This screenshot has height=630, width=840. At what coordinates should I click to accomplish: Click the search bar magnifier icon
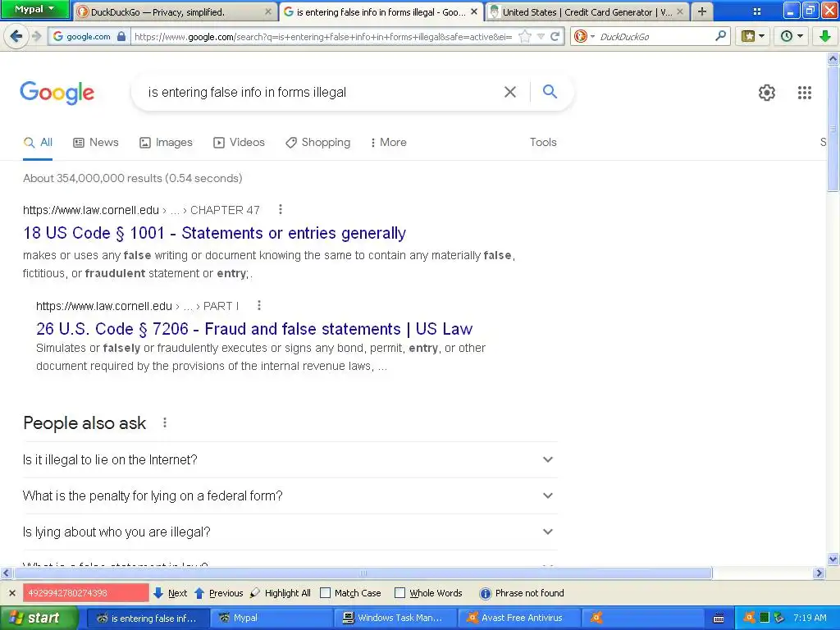pyautogui.click(x=720, y=36)
